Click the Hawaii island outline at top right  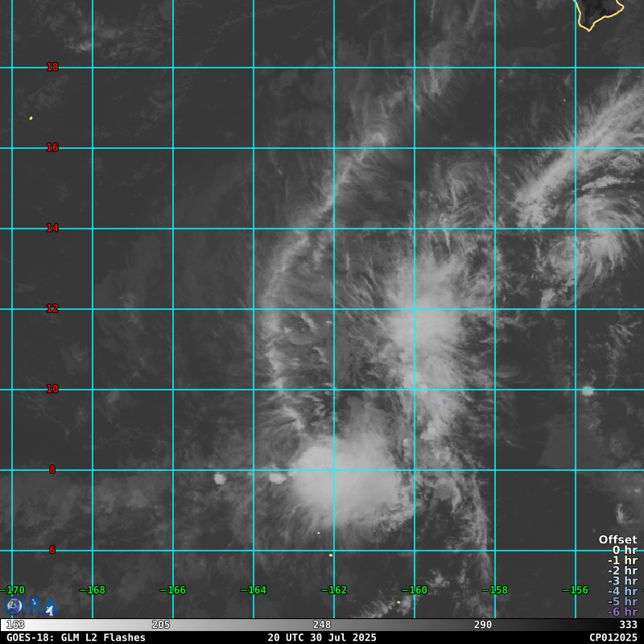coord(600,14)
